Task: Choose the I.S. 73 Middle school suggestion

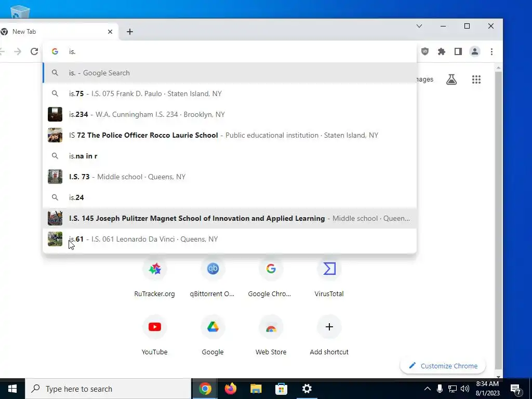Action: point(230,177)
